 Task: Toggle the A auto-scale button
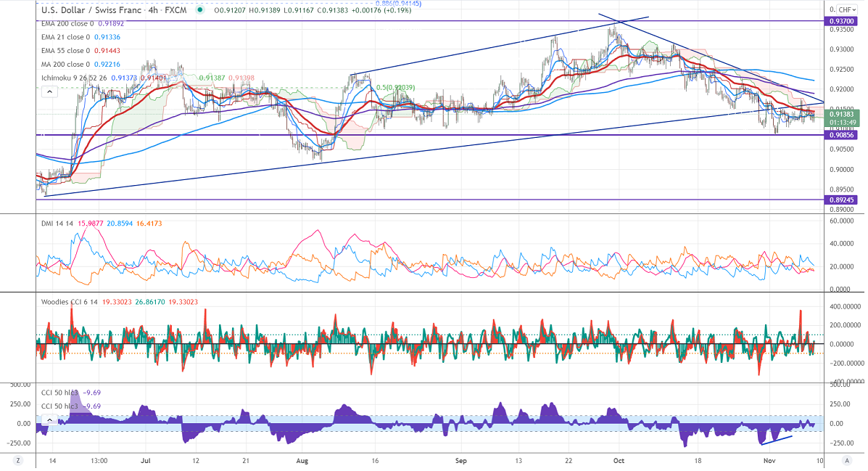846,460
